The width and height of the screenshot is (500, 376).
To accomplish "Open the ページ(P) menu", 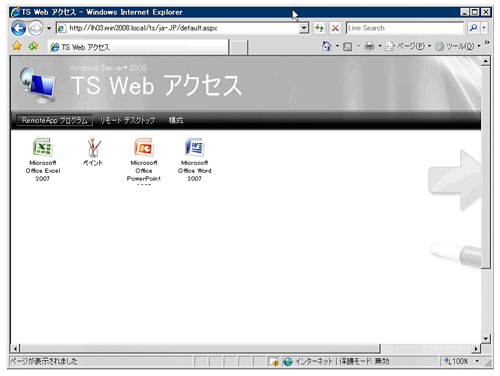I will click(x=408, y=46).
